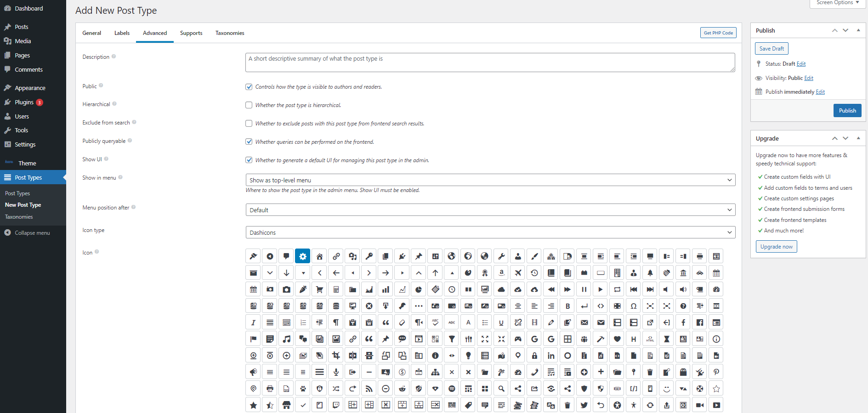Switch to the General tab

(92, 33)
